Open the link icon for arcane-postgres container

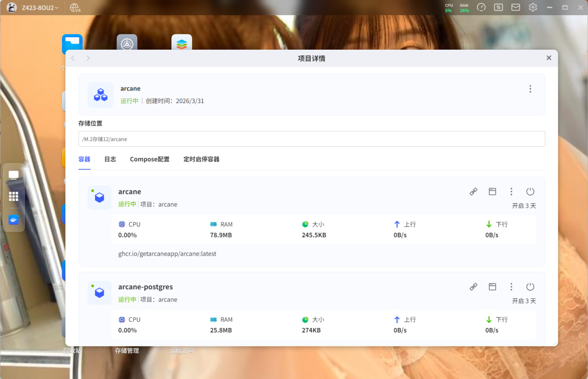coord(473,287)
